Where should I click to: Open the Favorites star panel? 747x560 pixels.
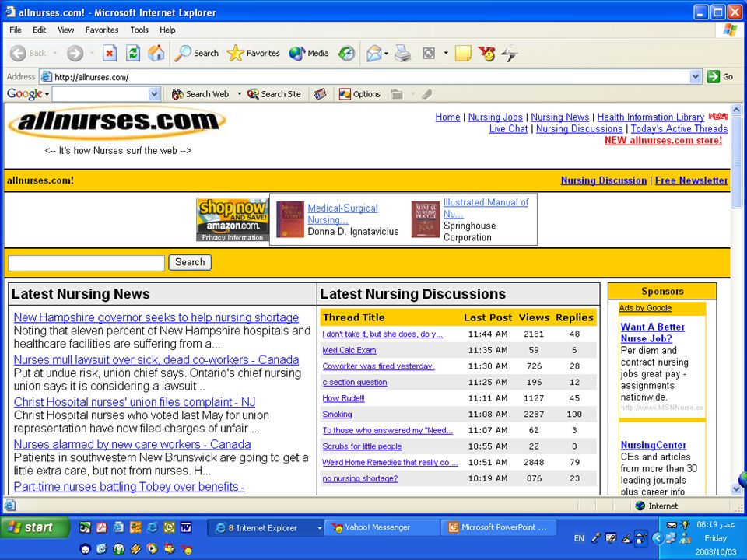pyautogui.click(x=254, y=54)
